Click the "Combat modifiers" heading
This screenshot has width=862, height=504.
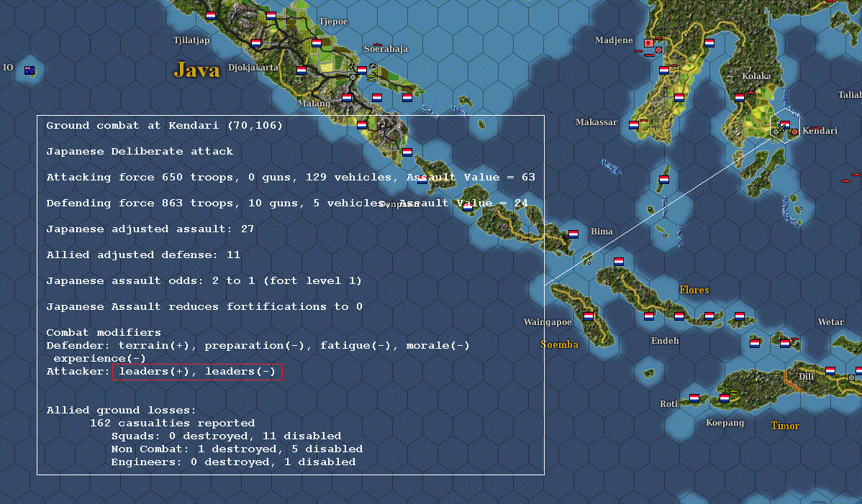click(x=104, y=332)
